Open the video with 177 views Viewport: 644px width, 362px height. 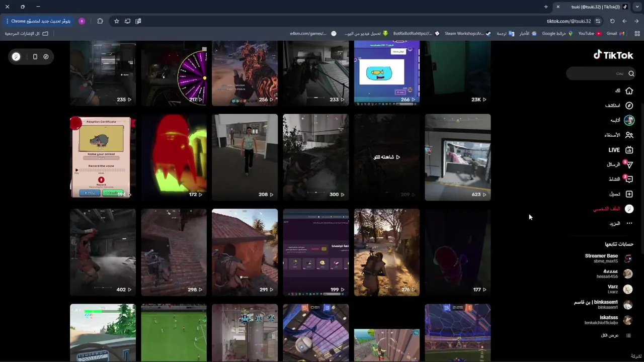coord(457,252)
